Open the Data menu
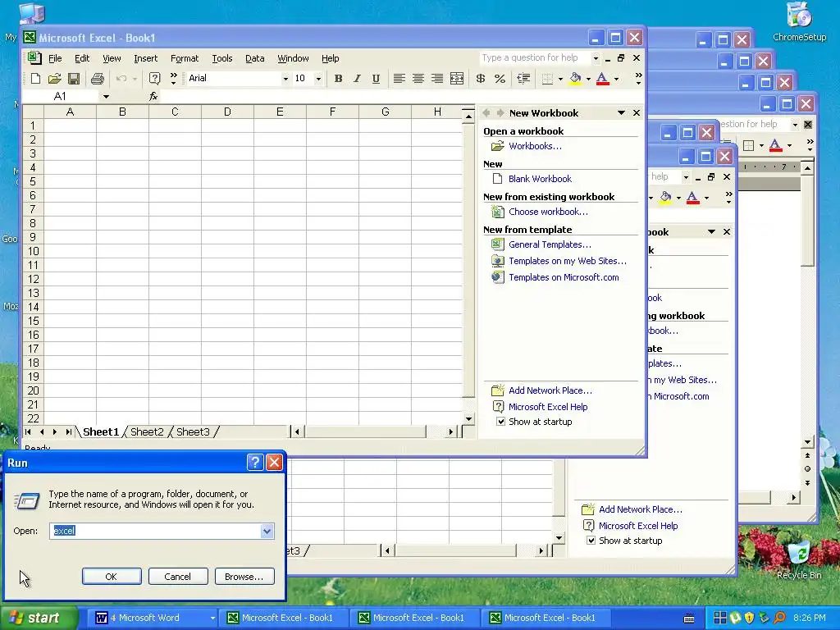 254,58
